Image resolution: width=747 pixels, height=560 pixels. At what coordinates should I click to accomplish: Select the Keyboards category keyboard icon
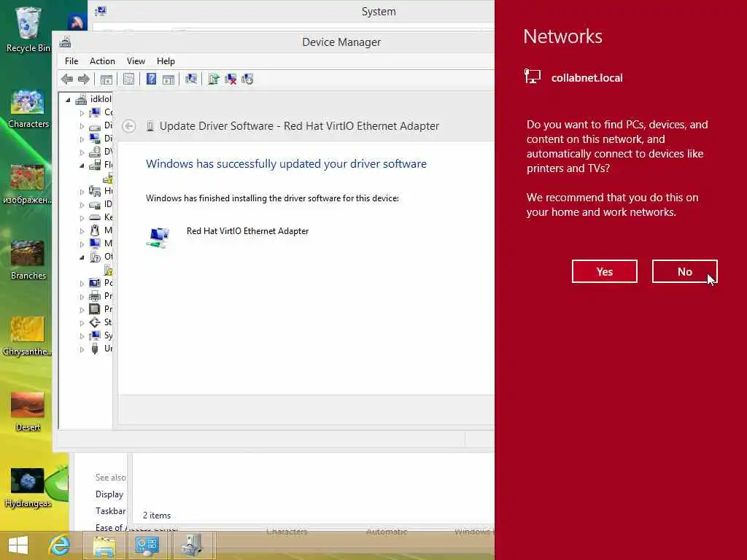click(x=95, y=217)
